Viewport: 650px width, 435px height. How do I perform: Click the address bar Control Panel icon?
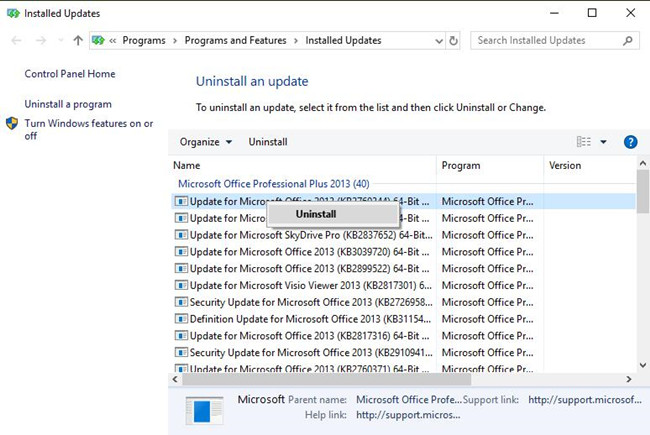coord(98,41)
